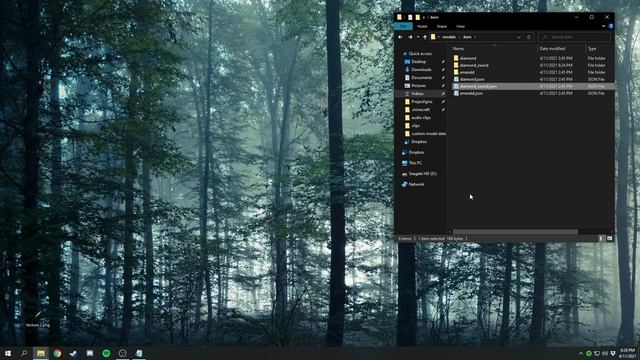Click the horizontal scrollbar in file list
This screenshot has width=640, height=360.
(x=515, y=231)
